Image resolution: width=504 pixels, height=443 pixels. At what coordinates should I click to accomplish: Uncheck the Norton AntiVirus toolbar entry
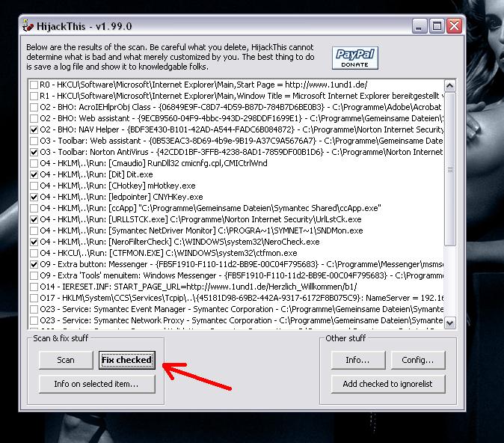tap(34, 152)
